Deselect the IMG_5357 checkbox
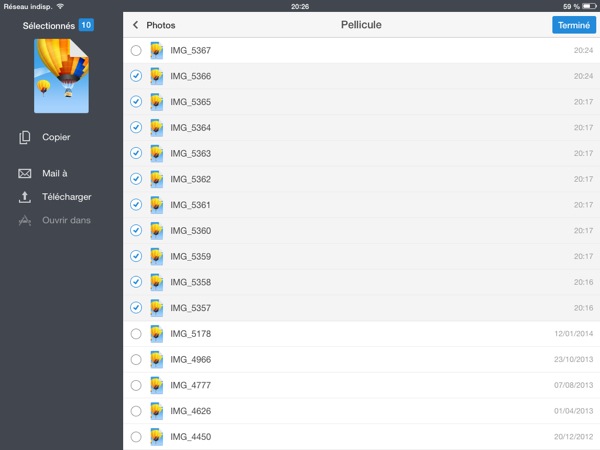Viewport: 600px width, 450px height. [x=136, y=308]
